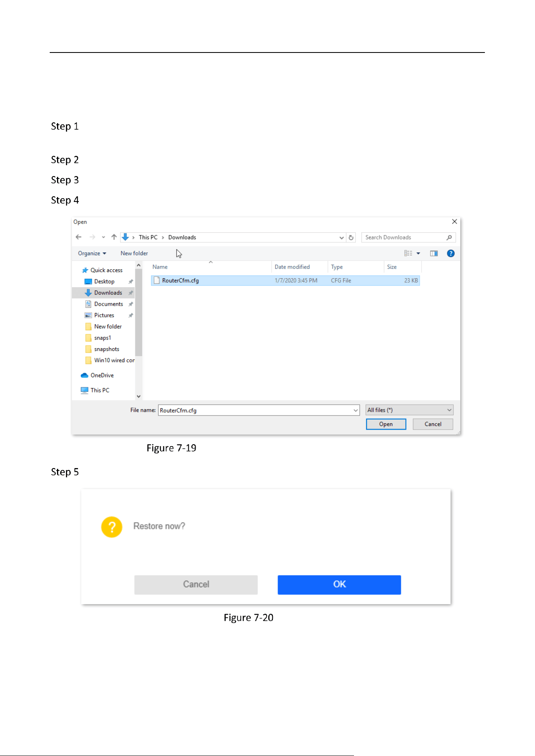Sort files by Date modified column

pyautogui.click(x=292, y=267)
